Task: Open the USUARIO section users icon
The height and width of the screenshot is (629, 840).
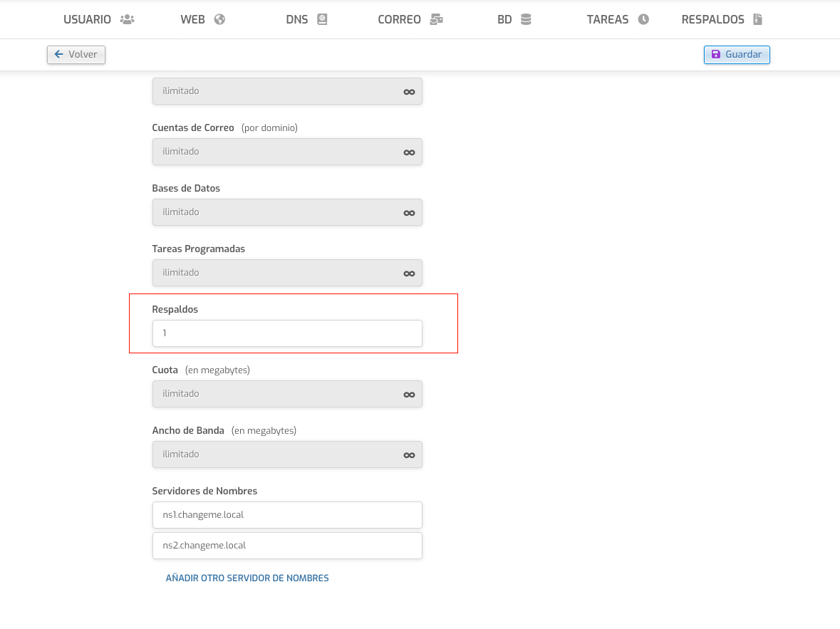Action: tap(127, 19)
